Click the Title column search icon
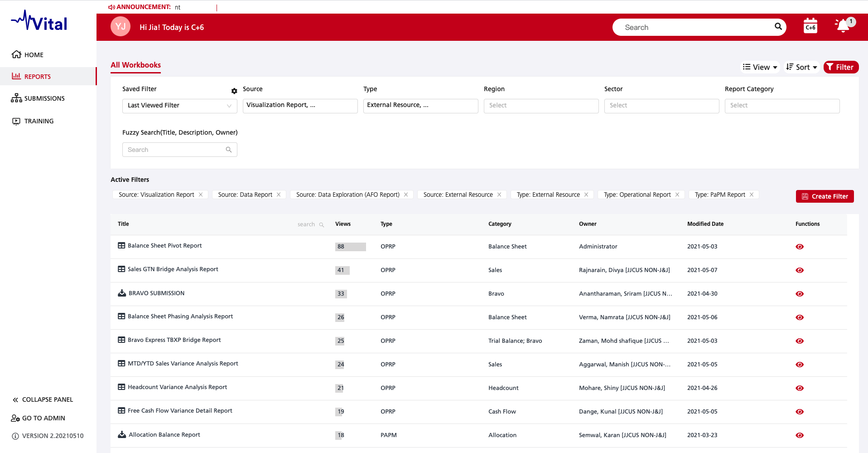Image resolution: width=868 pixels, height=453 pixels. (x=322, y=225)
